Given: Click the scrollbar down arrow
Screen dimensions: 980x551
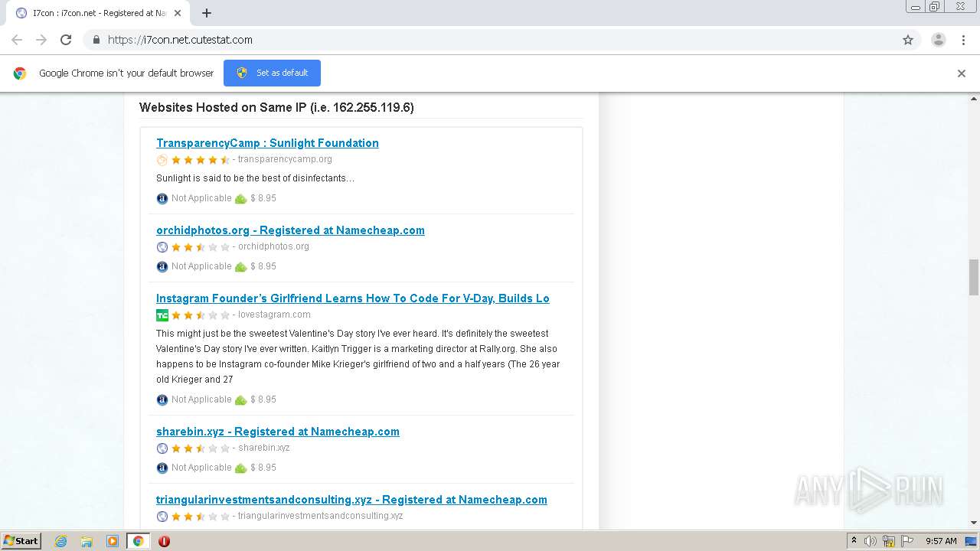Looking at the screenshot, I should coord(974,523).
